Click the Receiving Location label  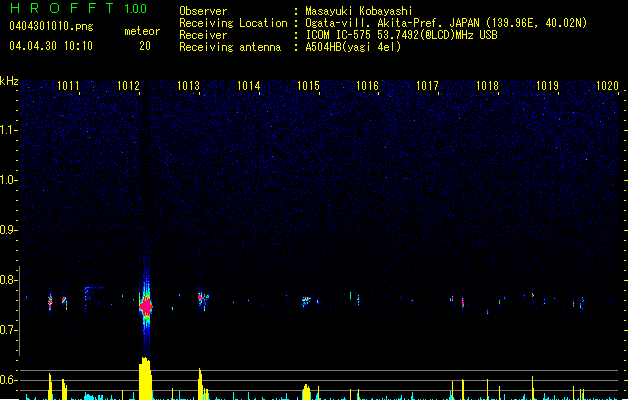[233, 23]
